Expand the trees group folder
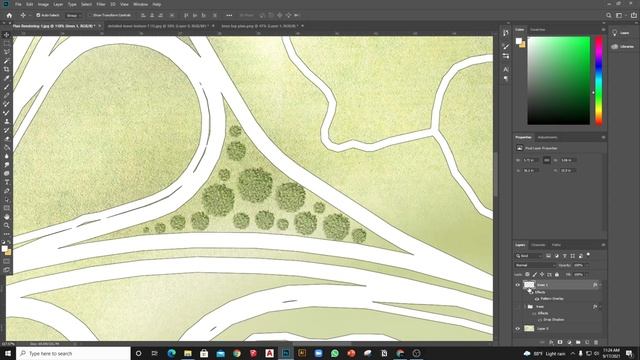Screen dimensions: 640x360 pyautogui.click(x=525, y=307)
